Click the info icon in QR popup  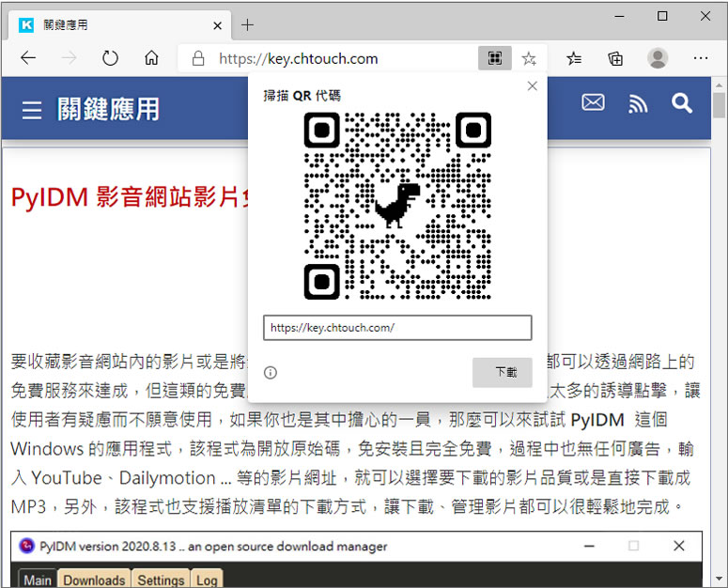[271, 373]
